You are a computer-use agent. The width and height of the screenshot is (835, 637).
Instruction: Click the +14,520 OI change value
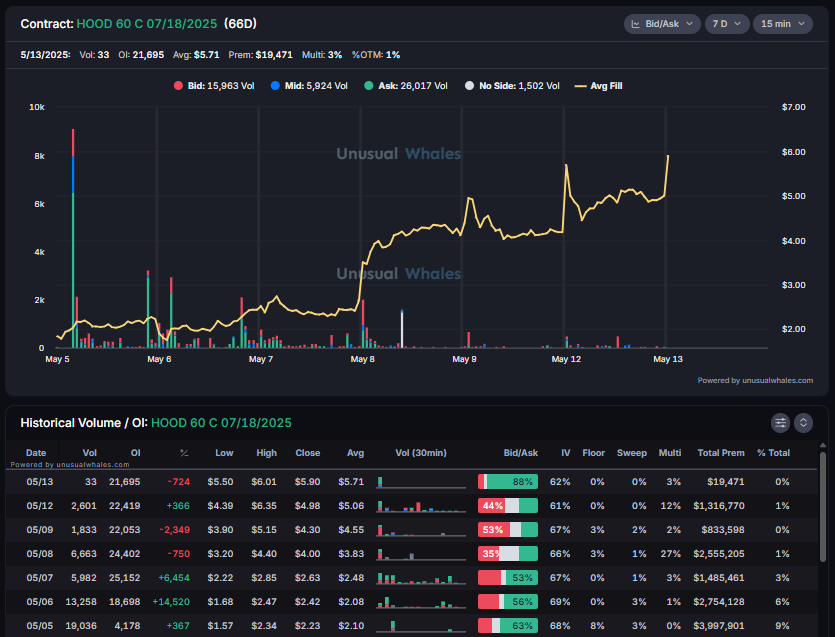(171, 601)
